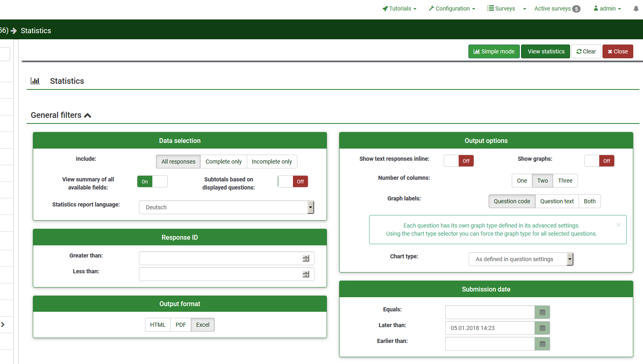Viewport: 643px width, 364px height.
Task: Open calendar picker for Later than date
Action: click(542, 328)
